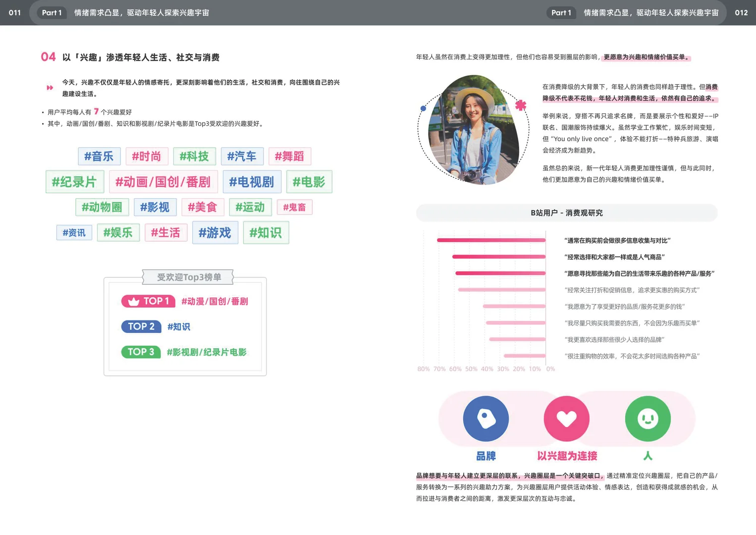
Task: Select the #音乐 hashtag
Action: click(x=99, y=156)
